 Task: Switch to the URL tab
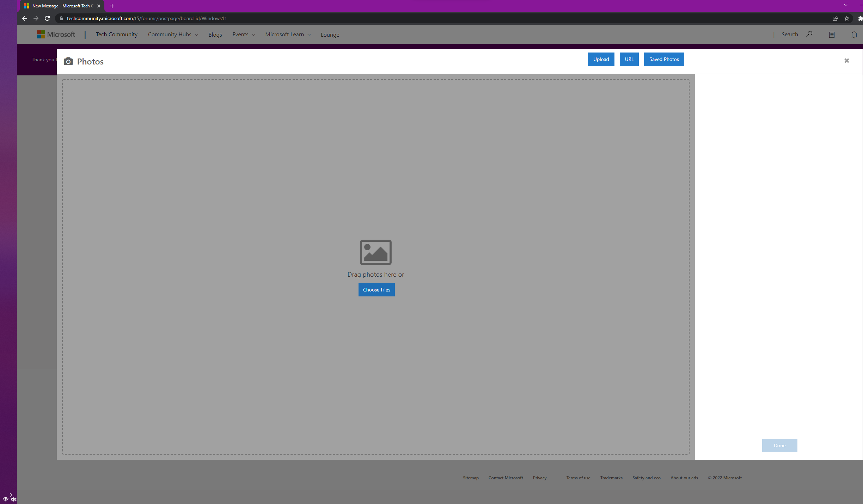click(x=629, y=59)
